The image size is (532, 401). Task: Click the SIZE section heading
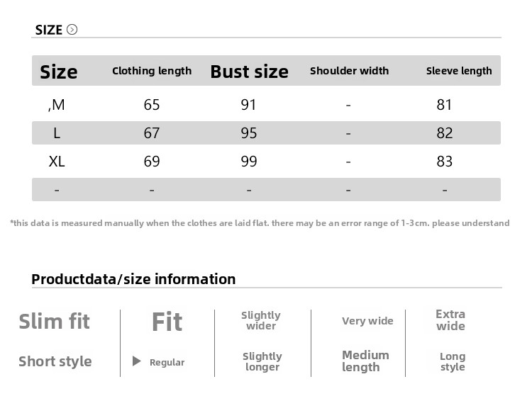tap(49, 30)
